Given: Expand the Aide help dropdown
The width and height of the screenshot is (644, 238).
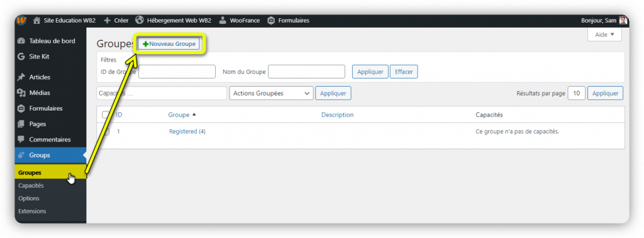Looking at the screenshot, I should (x=604, y=35).
